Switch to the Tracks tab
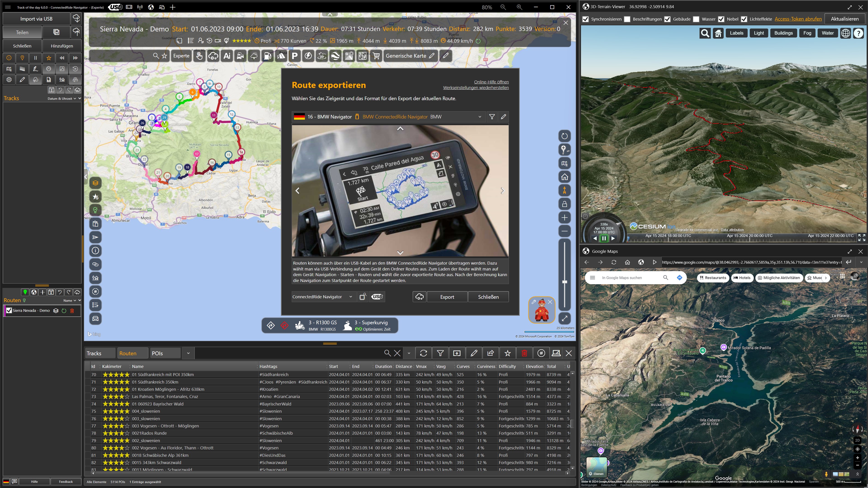 [100, 353]
